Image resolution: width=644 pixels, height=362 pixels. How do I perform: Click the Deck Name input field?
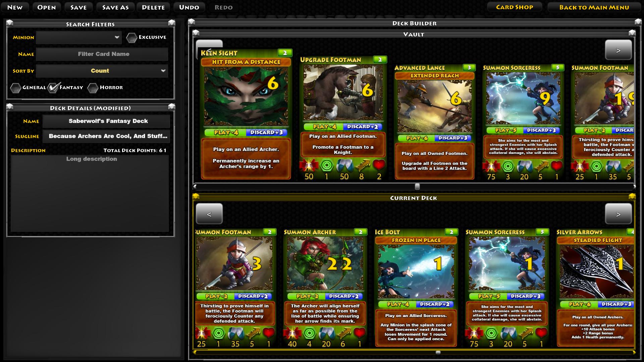pyautogui.click(x=108, y=120)
